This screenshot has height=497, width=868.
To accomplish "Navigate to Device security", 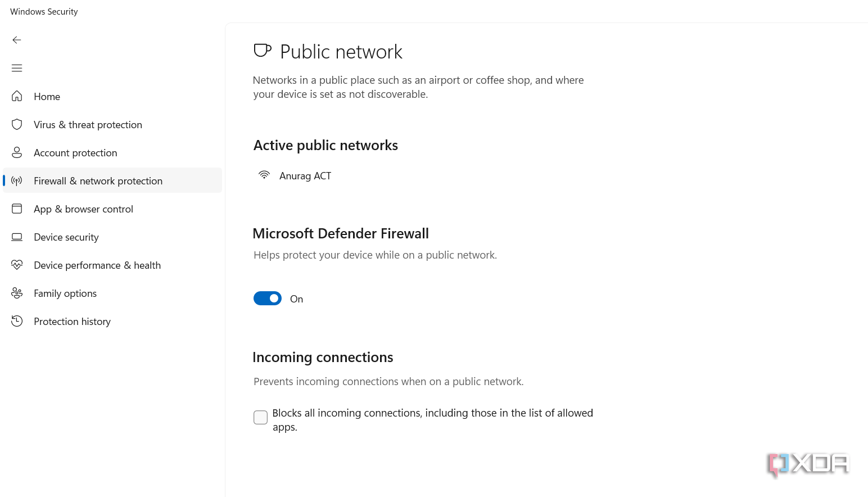I will click(112, 237).
